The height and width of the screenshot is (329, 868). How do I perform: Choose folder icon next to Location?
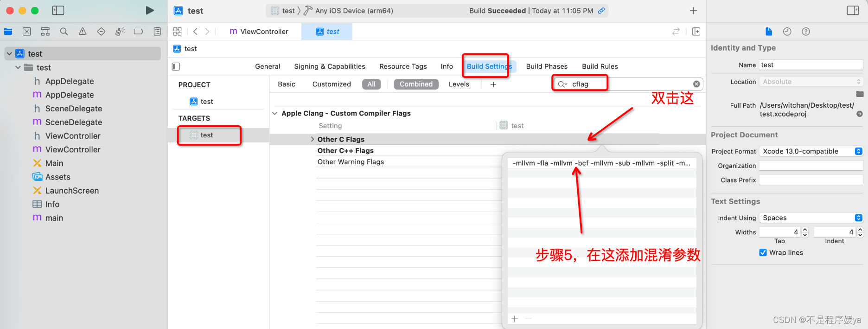point(860,94)
